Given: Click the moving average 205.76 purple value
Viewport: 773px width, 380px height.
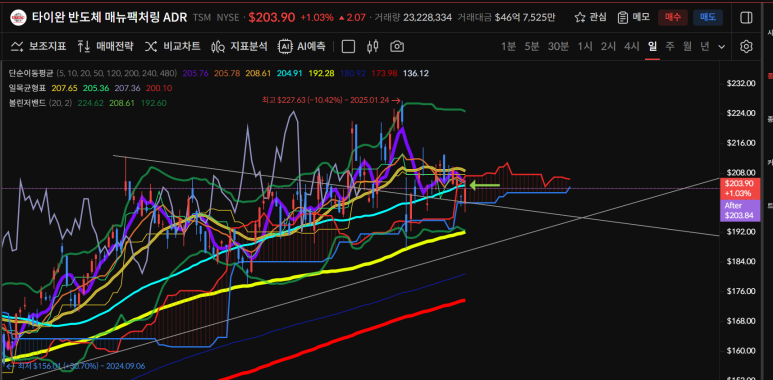Looking at the screenshot, I should (x=195, y=73).
